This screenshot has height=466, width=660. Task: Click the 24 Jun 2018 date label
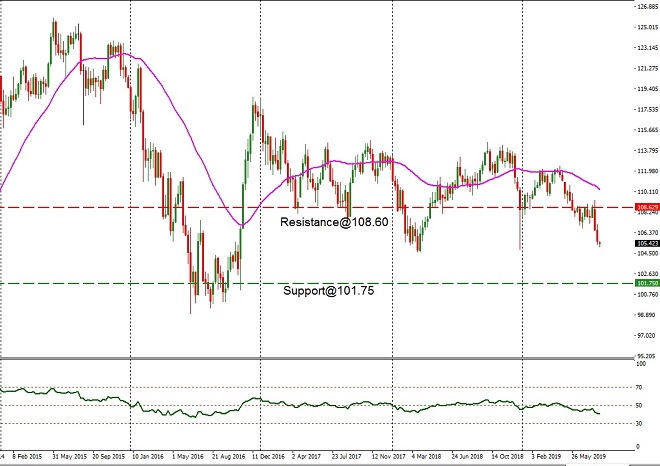coord(467,456)
